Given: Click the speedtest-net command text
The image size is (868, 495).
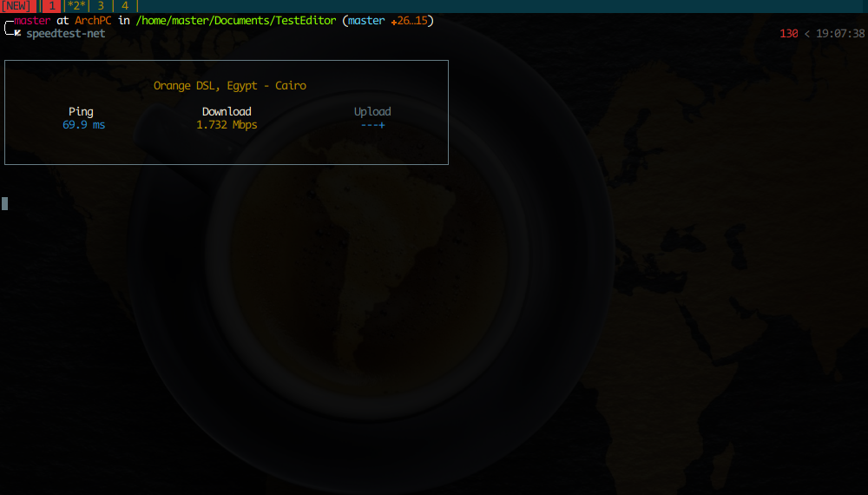Looking at the screenshot, I should pyautogui.click(x=65, y=34).
